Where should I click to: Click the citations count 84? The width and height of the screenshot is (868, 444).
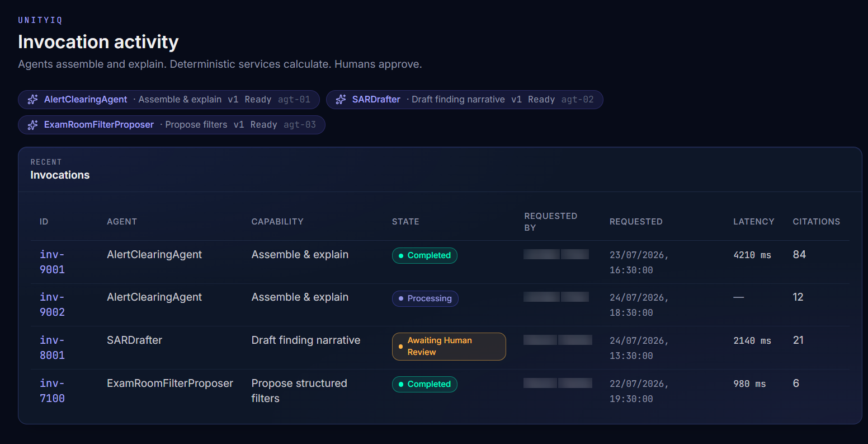coord(799,255)
